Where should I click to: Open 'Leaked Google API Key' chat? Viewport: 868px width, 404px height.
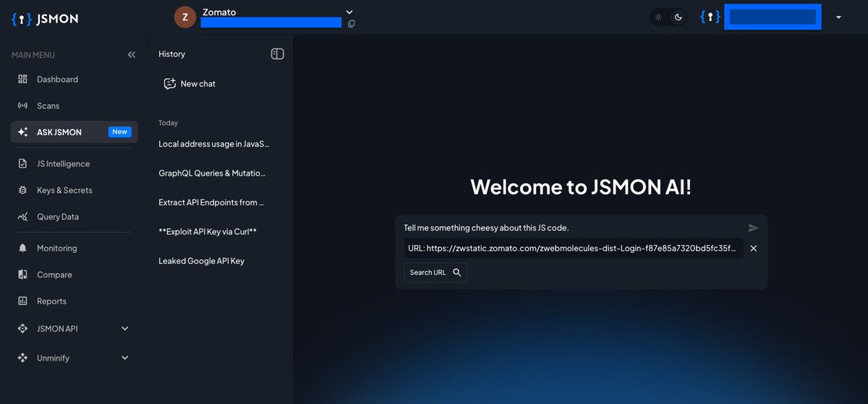coord(202,261)
